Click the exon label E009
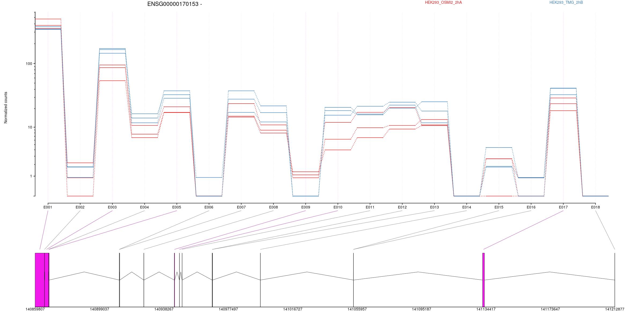The height and width of the screenshot is (322, 644). [x=306, y=207]
